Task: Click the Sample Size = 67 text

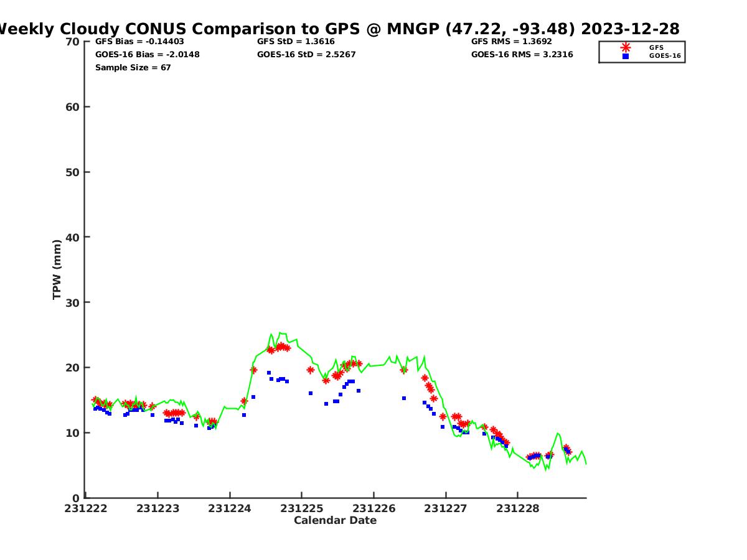Action: 133,68
